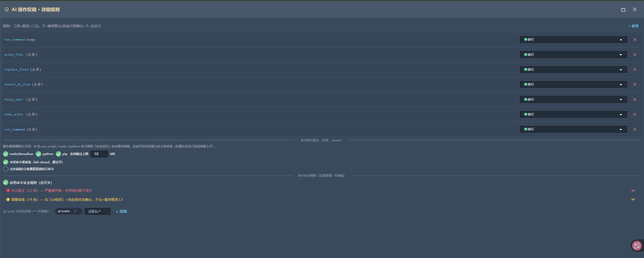Close the AI 操作权限 dialog
644x258 pixels.
point(635,10)
